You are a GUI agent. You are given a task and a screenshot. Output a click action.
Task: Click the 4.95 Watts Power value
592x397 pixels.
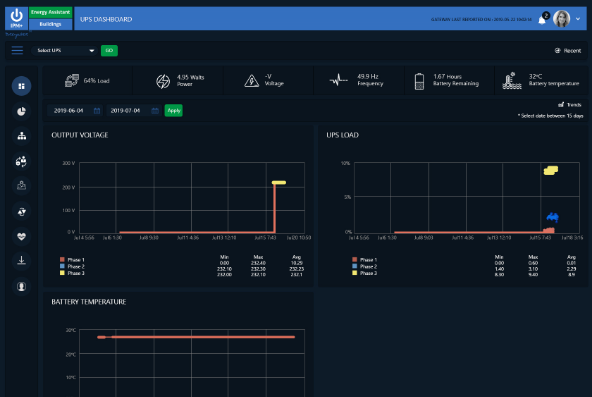190,80
